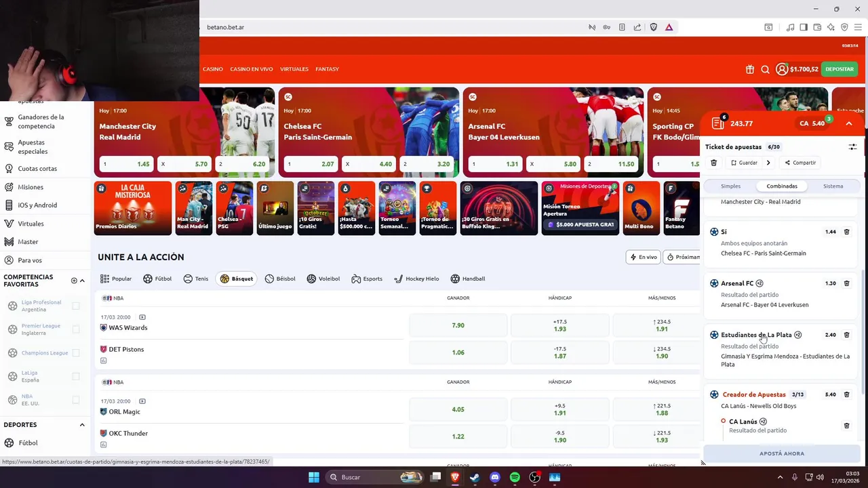The image size is (868, 488).
Task: Open the Fantasy menu item
Action: point(327,69)
